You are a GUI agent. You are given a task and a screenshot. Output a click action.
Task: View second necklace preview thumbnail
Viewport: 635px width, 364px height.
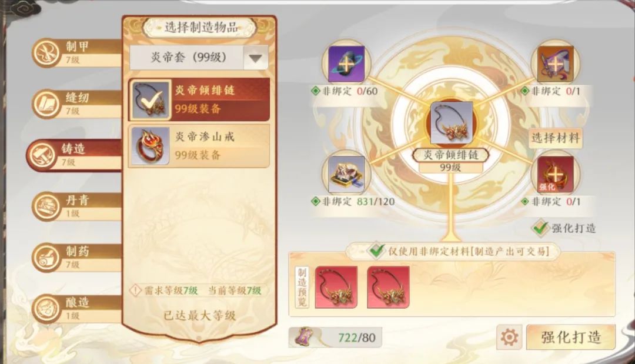[389, 287]
